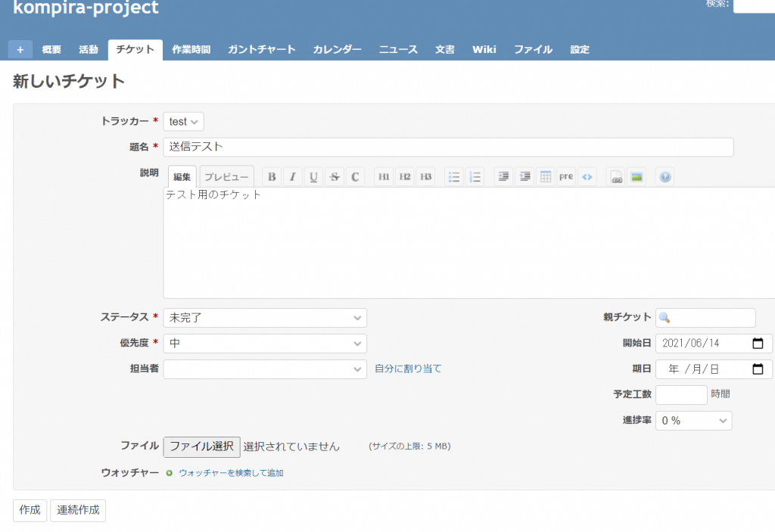Viewport: 775px width, 532px height.
Task: Click the 自分に割り当て link
Action: (x=407, y=369)
